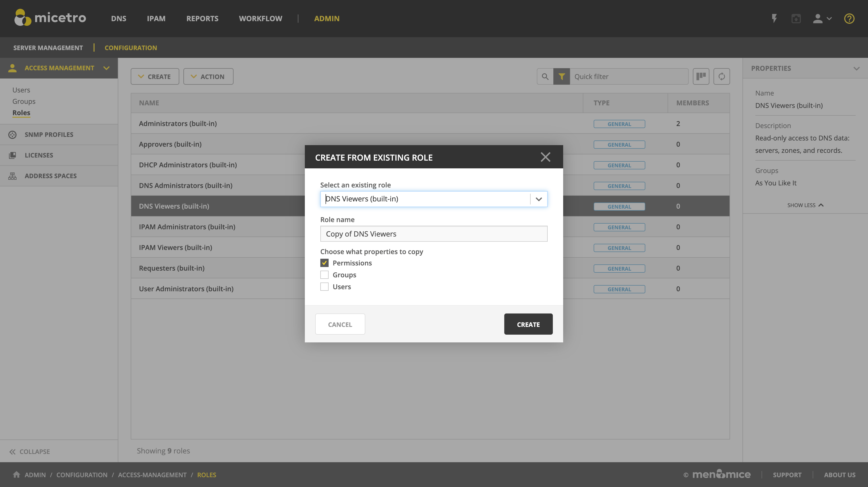Click the import/upload icon in header
The height and width of the screenshot is (487, 868).
pyautogui.click(x=796, y=19)
